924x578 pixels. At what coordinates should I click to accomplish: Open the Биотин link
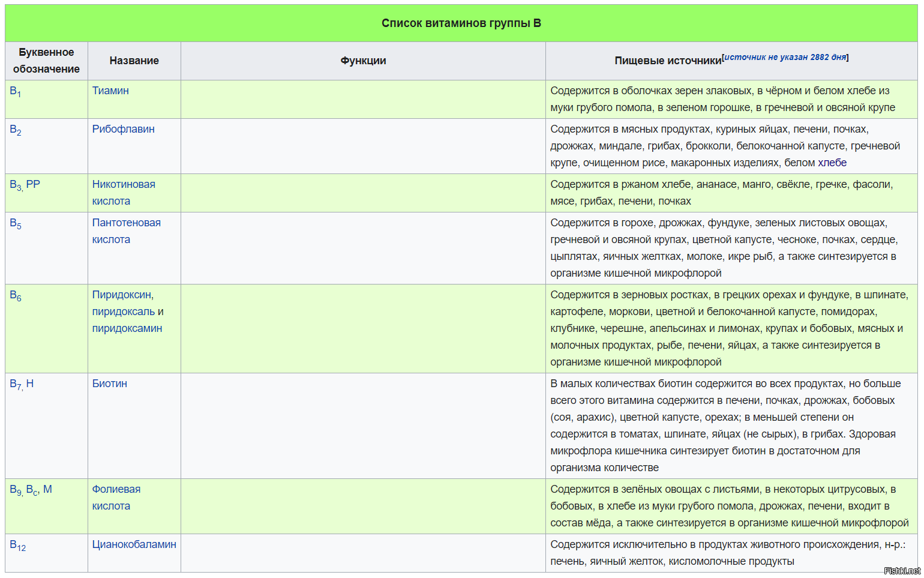(109, 384)
